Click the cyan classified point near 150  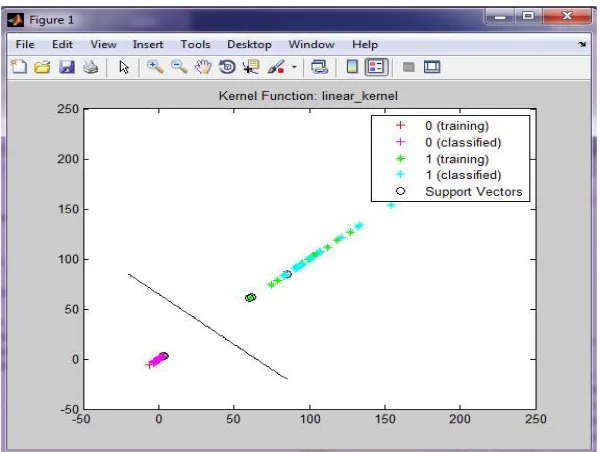pos(391,205)
